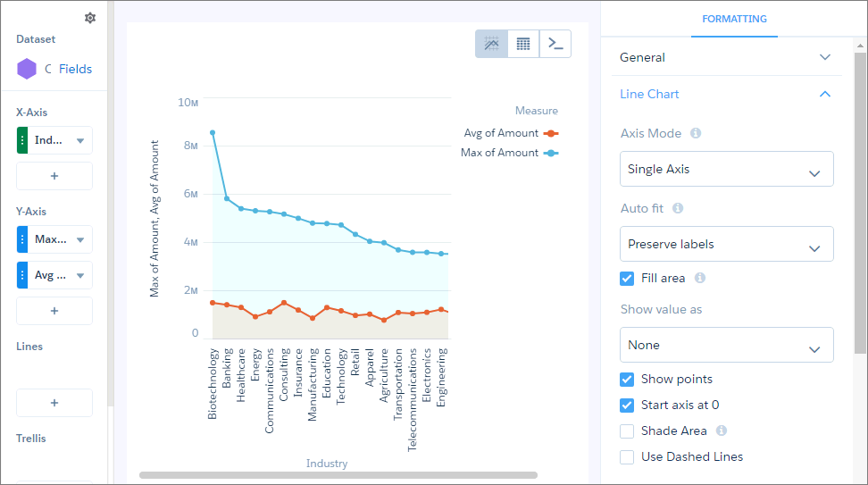Open the Fields link

point(75,69)
